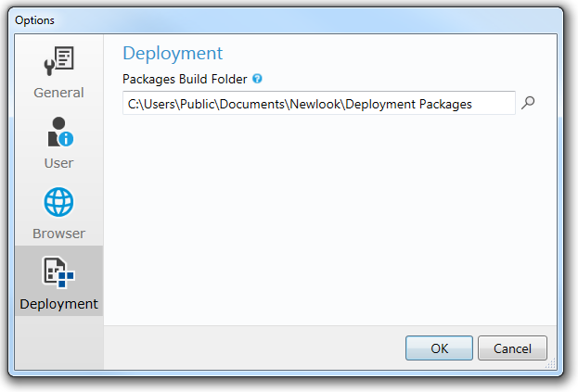Click the empty footer bar left of OK
This screenshot has width=578, height=392.
(x=250, y=348)
